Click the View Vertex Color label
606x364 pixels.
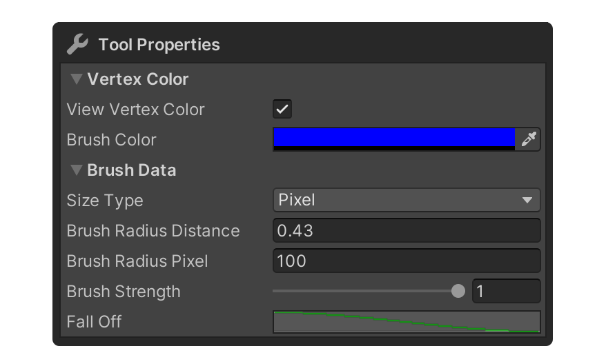[x=135, y=109]
